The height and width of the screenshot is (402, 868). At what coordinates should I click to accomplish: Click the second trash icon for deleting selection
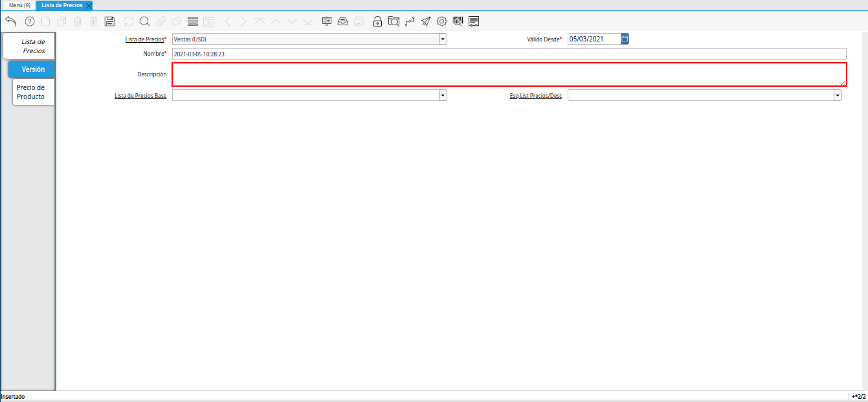tap(93, 21)
